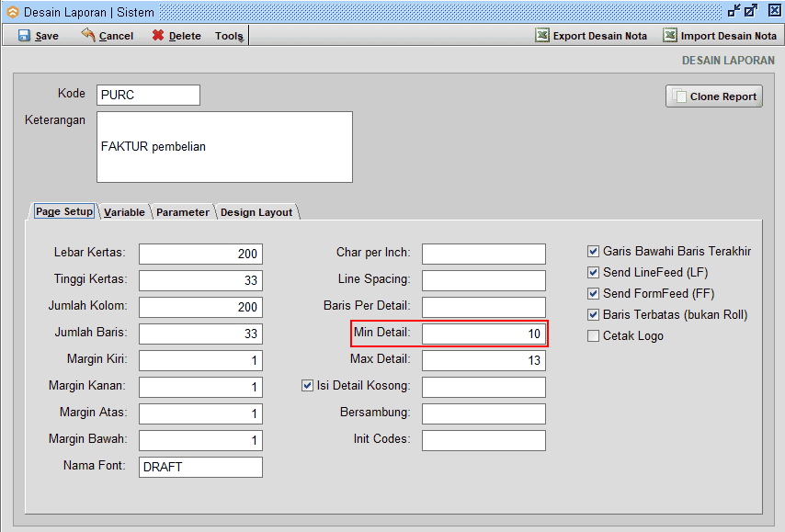This screenshot has height=532, width=785.
Task: Focus the Kode field containing PURC
Action: click(x=148, y=95)
